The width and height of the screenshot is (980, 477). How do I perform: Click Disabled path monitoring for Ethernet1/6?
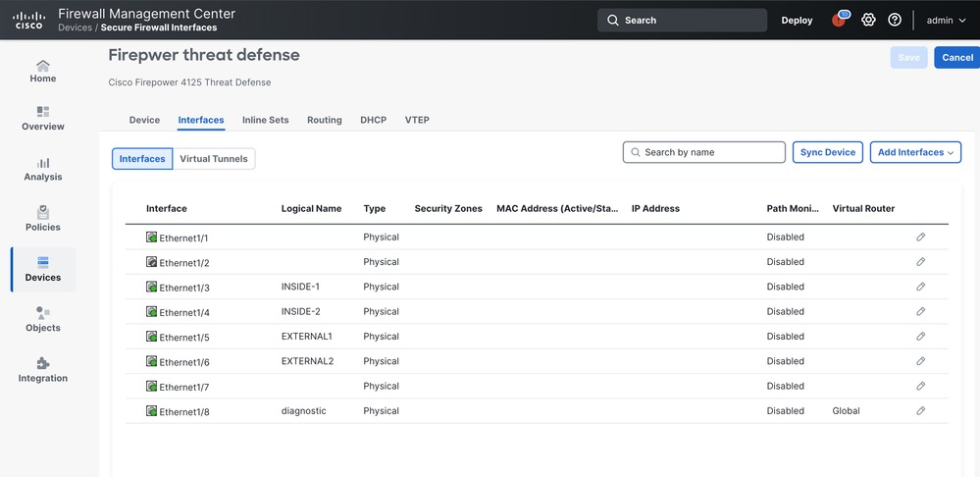(x=785, y=361)
